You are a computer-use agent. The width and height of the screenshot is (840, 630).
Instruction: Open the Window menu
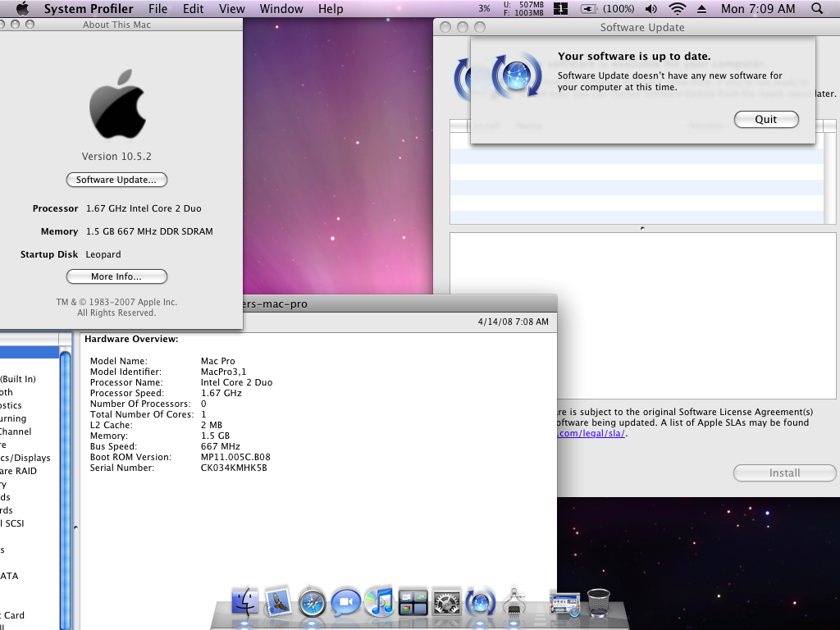point(281,8)
